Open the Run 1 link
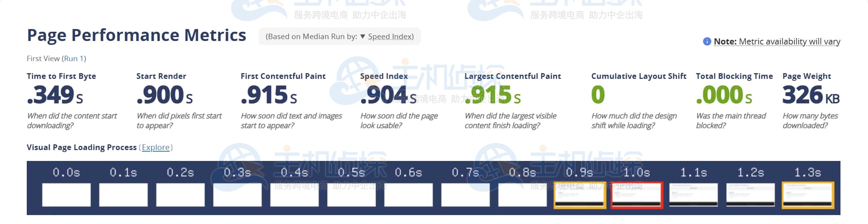 tap(74, 58)
